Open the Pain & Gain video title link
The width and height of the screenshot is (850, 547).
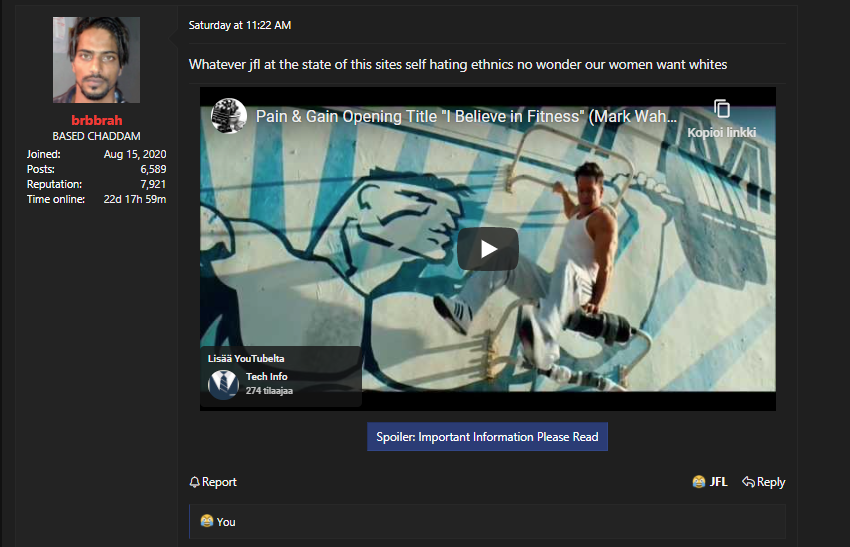pos(466,116)
